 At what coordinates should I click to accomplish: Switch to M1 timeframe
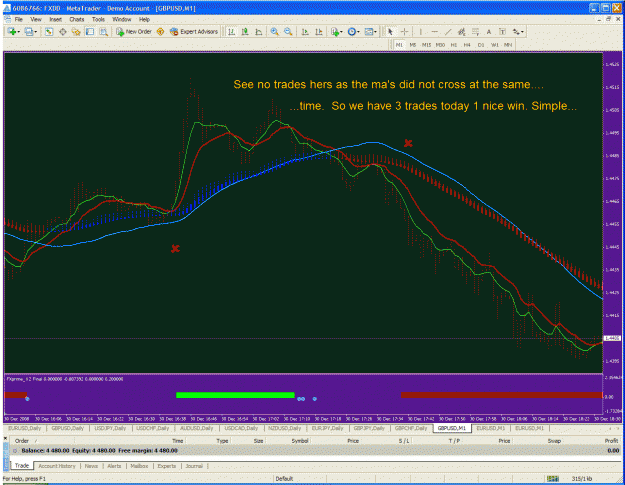pyautogui.click(x=399, y=45)
